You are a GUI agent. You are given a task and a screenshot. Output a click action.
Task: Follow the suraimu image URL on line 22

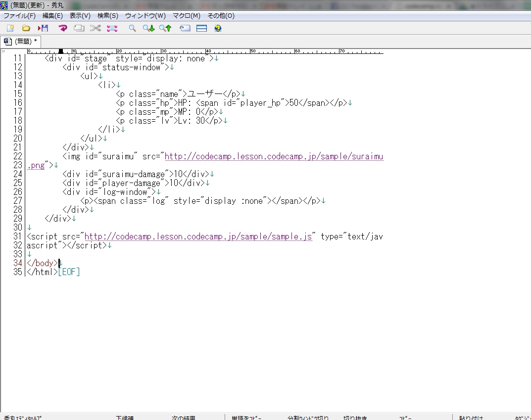pos(274,156)
